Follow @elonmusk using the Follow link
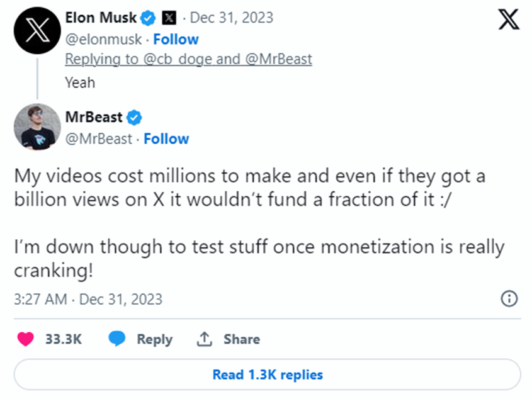532x401 pixels. click(176, 39)
